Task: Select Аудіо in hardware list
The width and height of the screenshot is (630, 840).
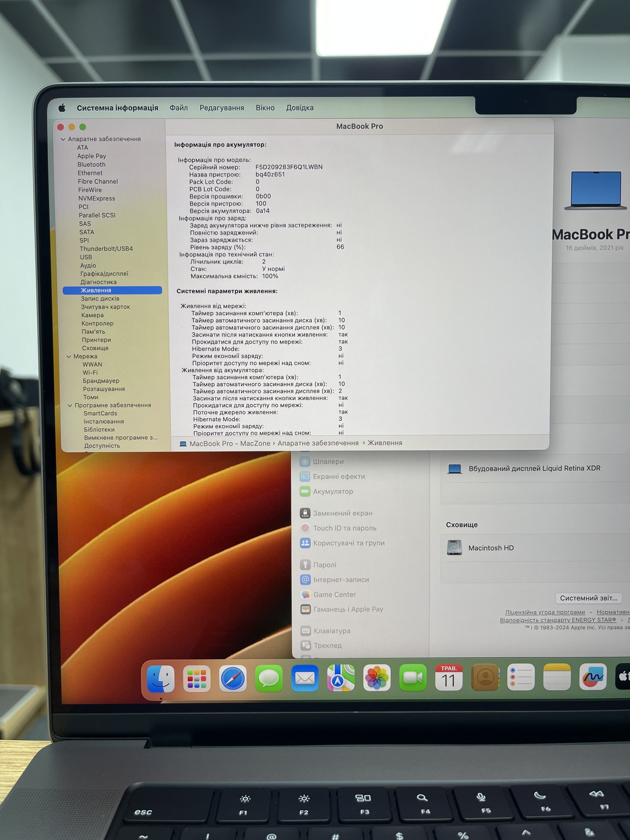Action: pyautogui.click(x=88, y=265)
